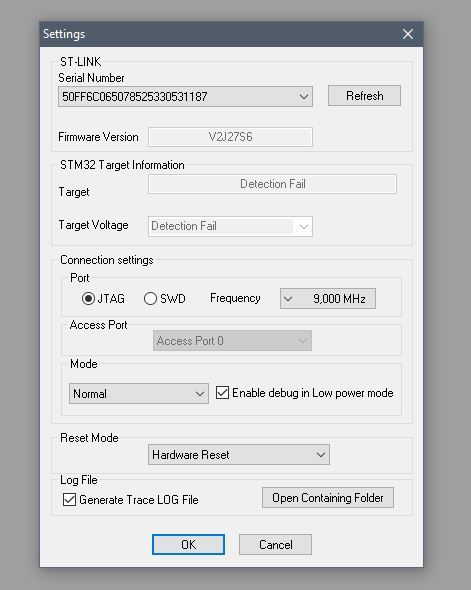Open the Serial Number dropdown
Screen dimensions: 471x590
(185, 97)
